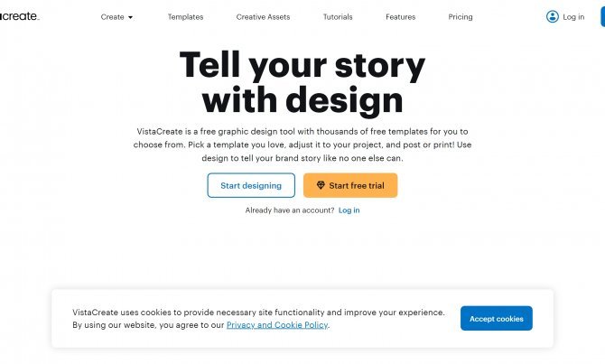Accept cookies in the banner
Image resolution: width=605 pixels, height=364 pixels.
[497, 319]
